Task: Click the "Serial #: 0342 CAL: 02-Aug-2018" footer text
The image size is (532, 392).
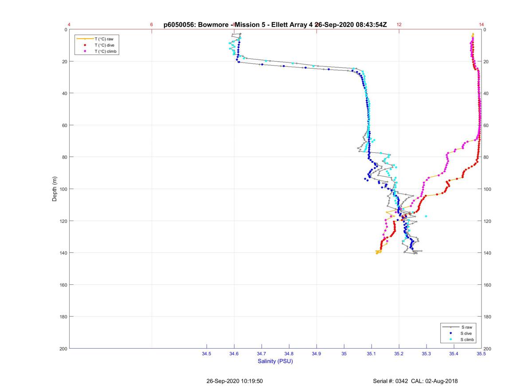Action: [x=415, y=381]
